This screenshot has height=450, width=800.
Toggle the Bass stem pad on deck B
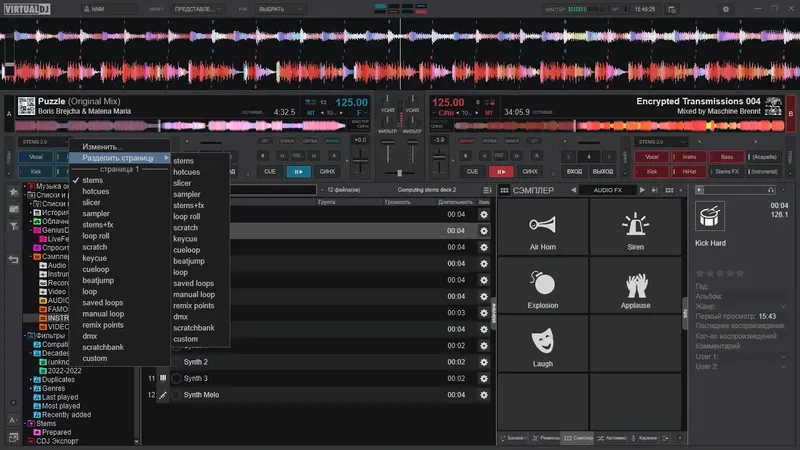[x=727, y=157]
